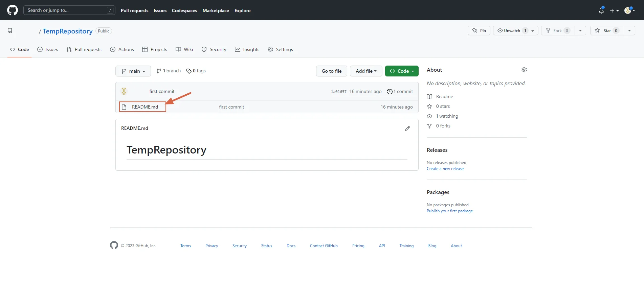Click footer GitHub logo icon
Viewport: 644px width, 284px height.
pyautogui.click(x=114, y=245)
